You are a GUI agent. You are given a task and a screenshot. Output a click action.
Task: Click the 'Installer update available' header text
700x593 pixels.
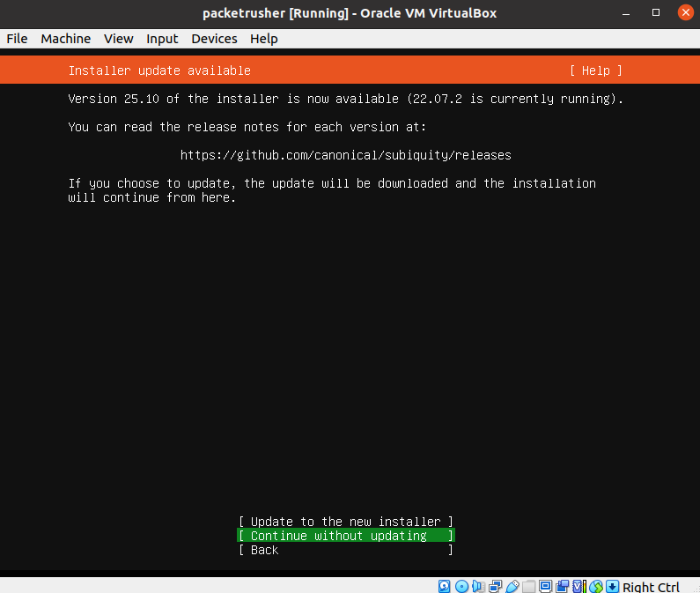159,70
